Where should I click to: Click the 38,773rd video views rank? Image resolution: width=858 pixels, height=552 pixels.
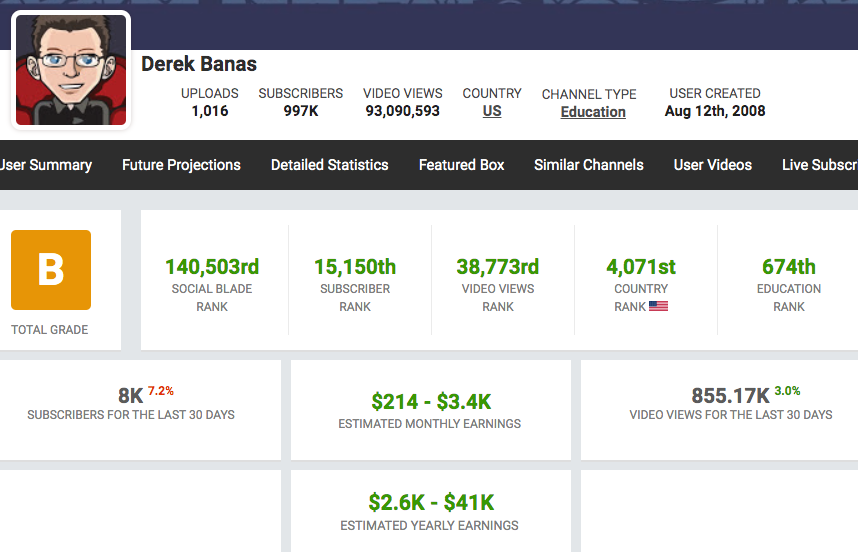[497, 267]
